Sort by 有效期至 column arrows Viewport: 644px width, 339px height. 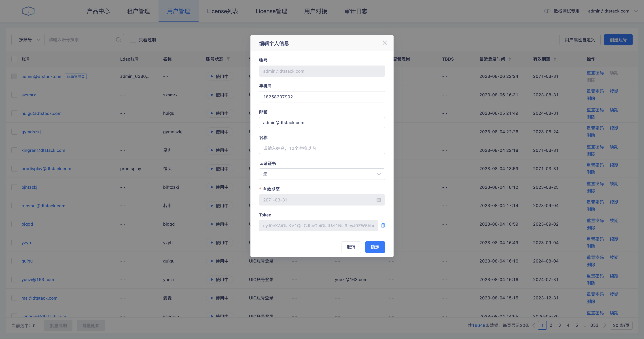click(x=555, y=59)
